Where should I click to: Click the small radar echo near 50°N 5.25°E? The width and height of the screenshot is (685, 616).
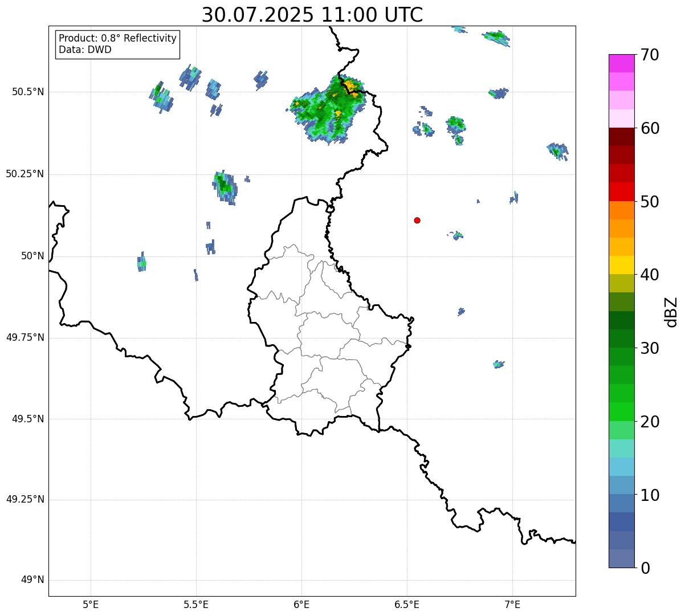click(x=142, y=263)
